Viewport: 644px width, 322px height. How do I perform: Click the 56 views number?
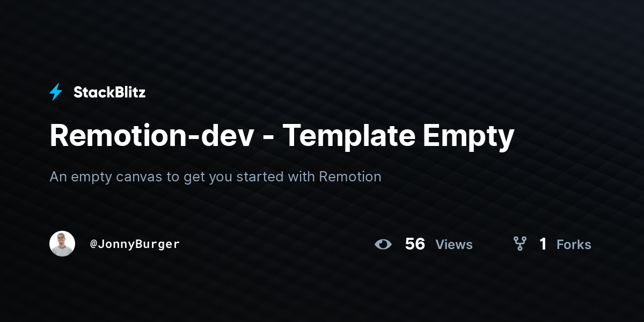point(415,244)
